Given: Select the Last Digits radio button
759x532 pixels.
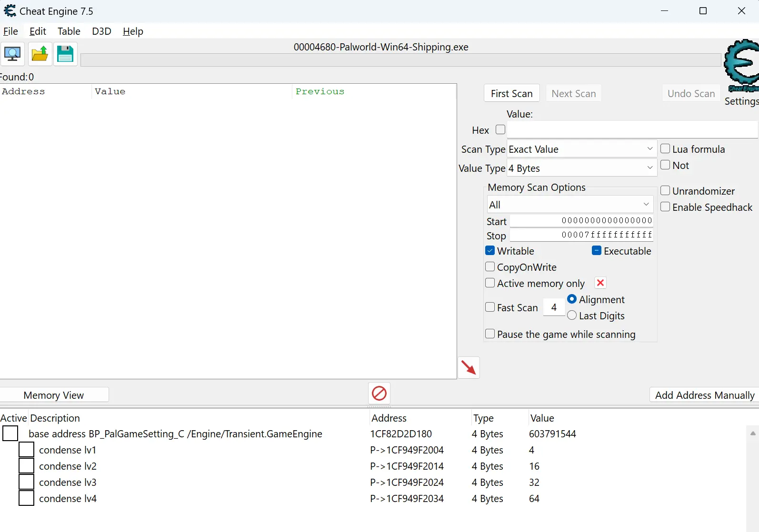Looking at the screenshot, I should pyautogui.click(x=572, y=315).
